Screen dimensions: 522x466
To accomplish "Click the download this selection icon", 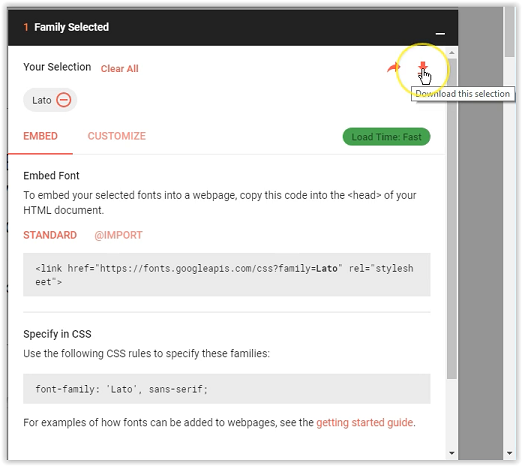I will point(423,67).
